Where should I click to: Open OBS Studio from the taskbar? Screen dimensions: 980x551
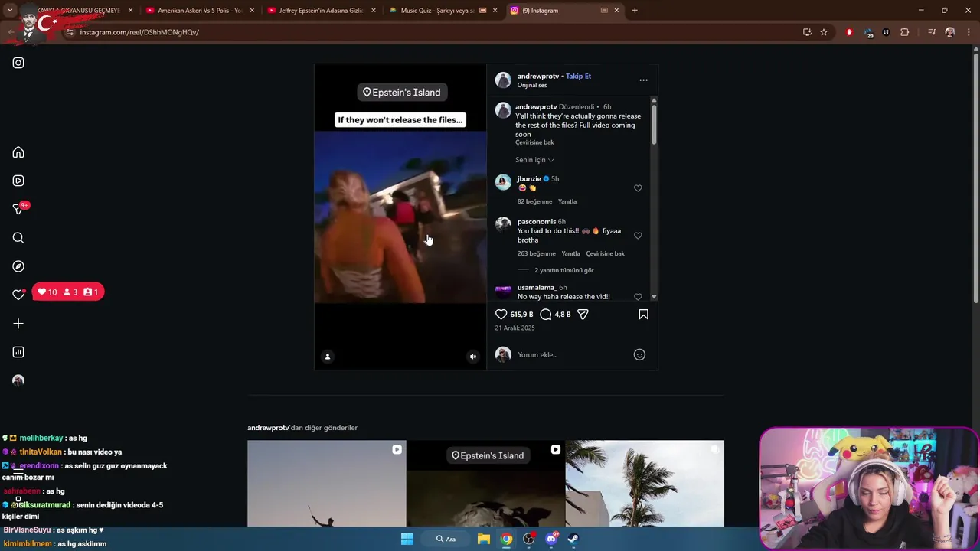pyautogui.click(x=528, y=539)
